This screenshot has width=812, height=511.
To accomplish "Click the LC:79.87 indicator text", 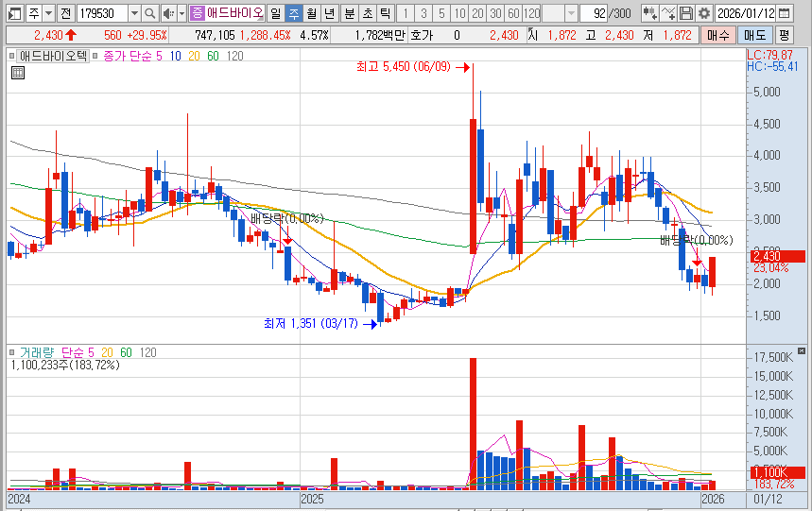I will [769, 55].
